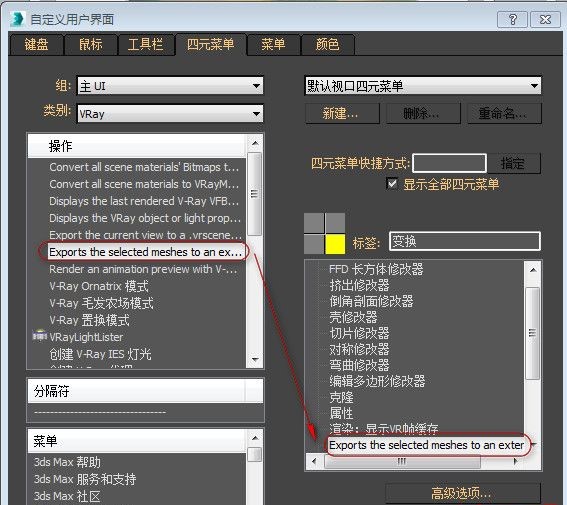Switch to the 颜色 tab
The image size is (567, 505).
click(x=328, y=44)
